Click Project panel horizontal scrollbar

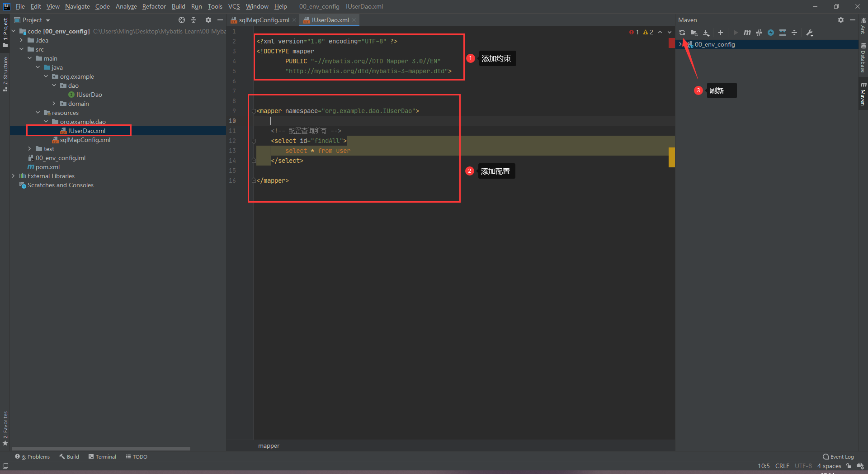tap(100, 449)
